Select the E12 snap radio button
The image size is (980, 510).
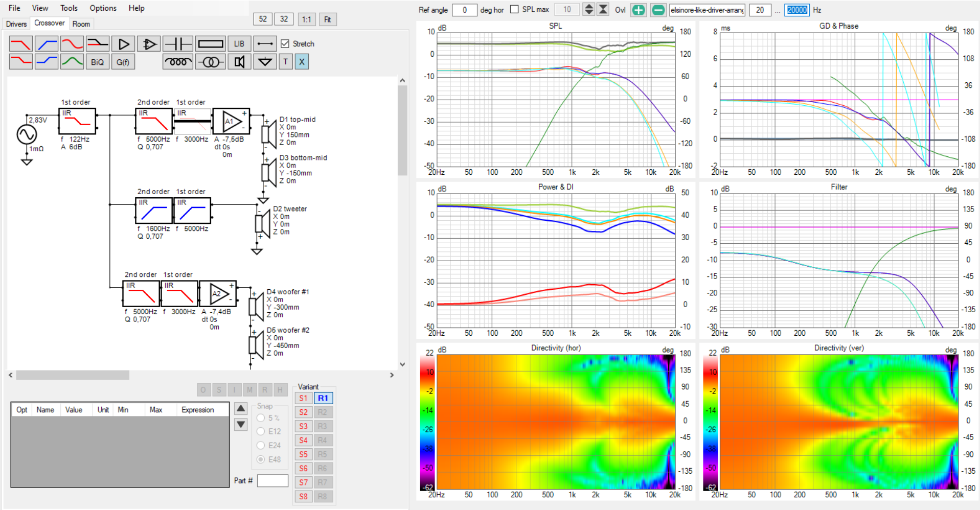pyautogui.click(x=261, y=431)
